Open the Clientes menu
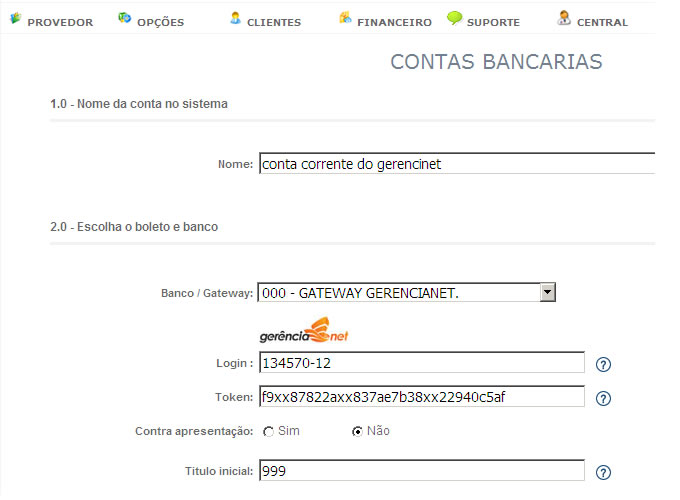The height and width of the screenshot is (500, 680). pyautogui.click(x=273, y=22)
